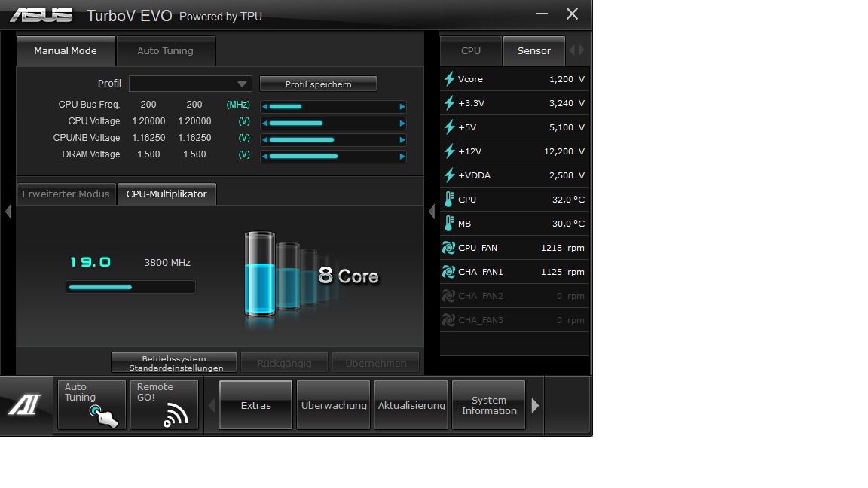Click the ASUS AI Suite logo icon
868x488 pixels.
coord(25,406)
